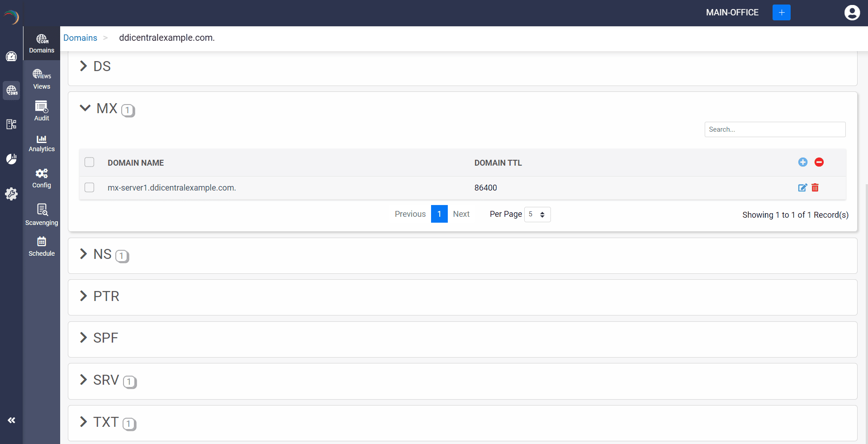Open the Per Page dropdown
The width and height of the screenshot is (868, 444).
[537, 215]
